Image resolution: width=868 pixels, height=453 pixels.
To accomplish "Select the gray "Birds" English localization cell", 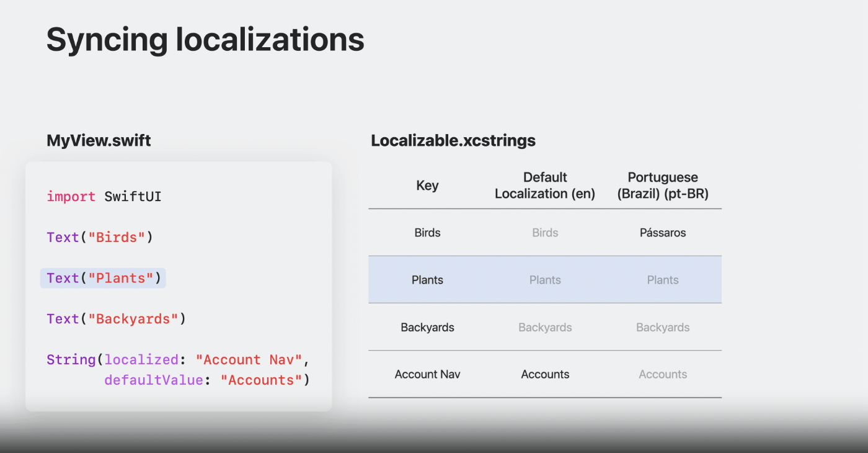I will [x=545, y=233].
